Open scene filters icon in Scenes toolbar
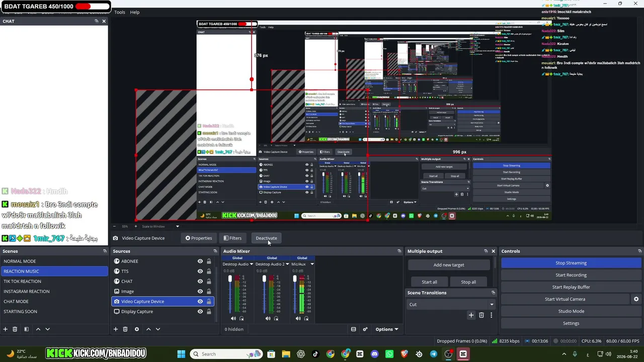This screenshot has height=362, width=644. click(x=26, y=329)
